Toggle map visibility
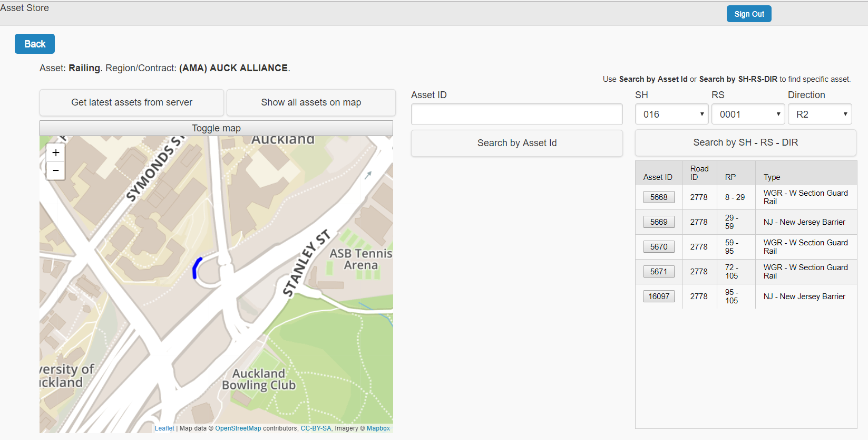The image size is (868, 440). click(216, 128)
